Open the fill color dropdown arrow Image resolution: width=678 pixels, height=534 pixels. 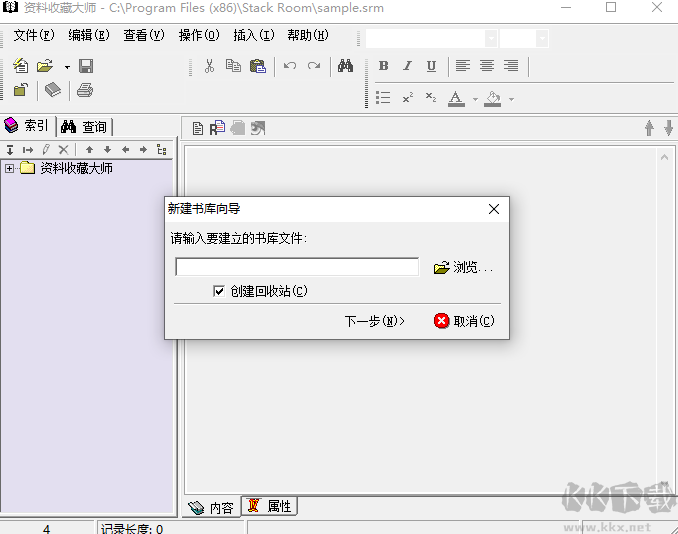click(512, 99)
